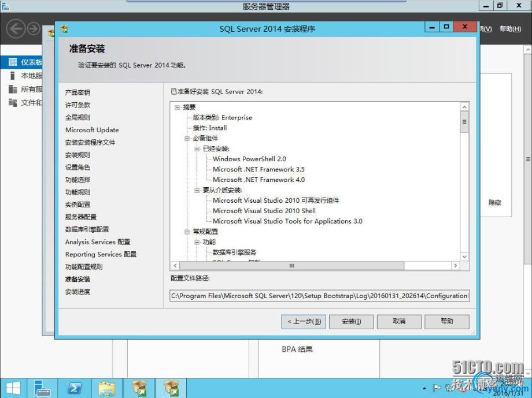Screen dimensions: 532x398
Task: Select 操作: Install tree row
Action: [x=210, y=128]
